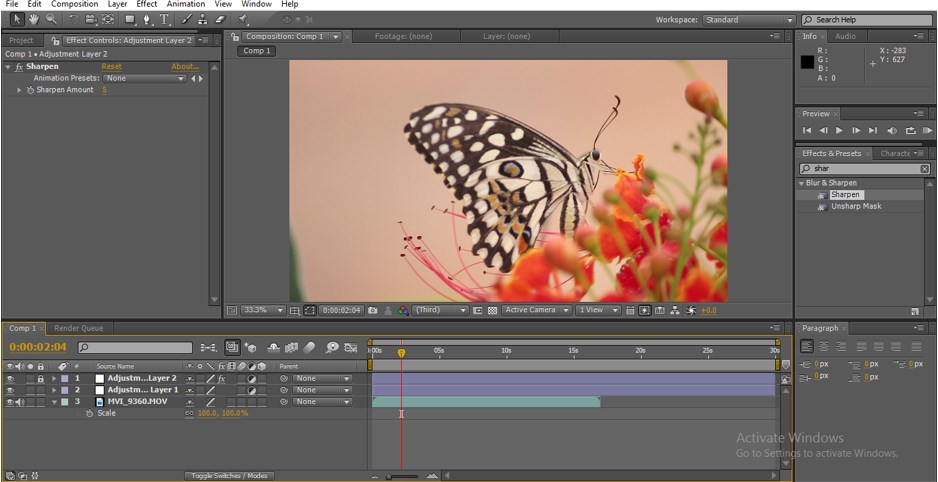The height and width of the screenshot is (482, 938).
Task: Select the Puppet Pin tool
Action: coord(244,19)
